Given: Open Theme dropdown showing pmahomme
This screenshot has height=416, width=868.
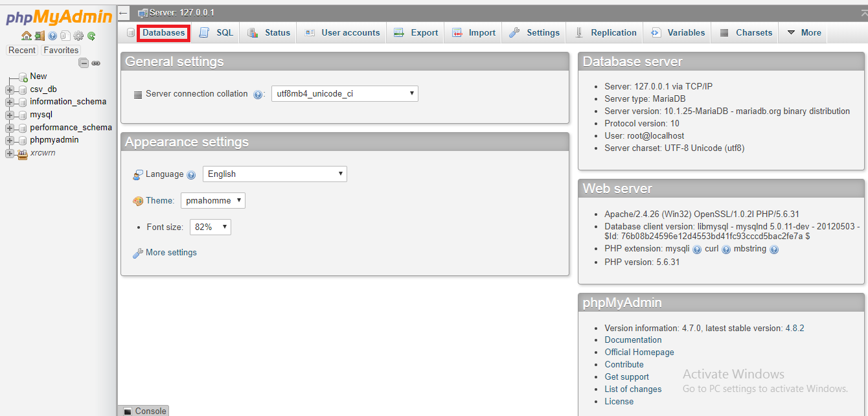Looking at the screenshot, I should pyautogui.click(x=212, y=200).
